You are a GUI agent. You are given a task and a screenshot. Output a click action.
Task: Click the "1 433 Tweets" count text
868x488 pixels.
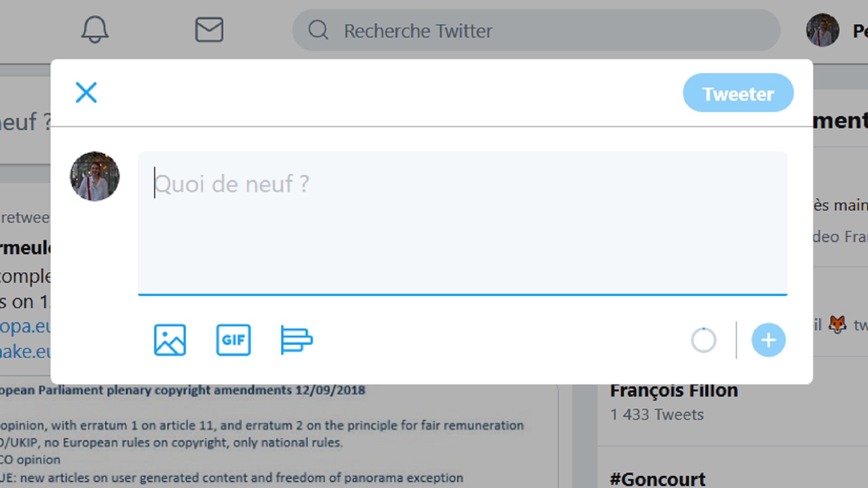(x=657, y=414)
